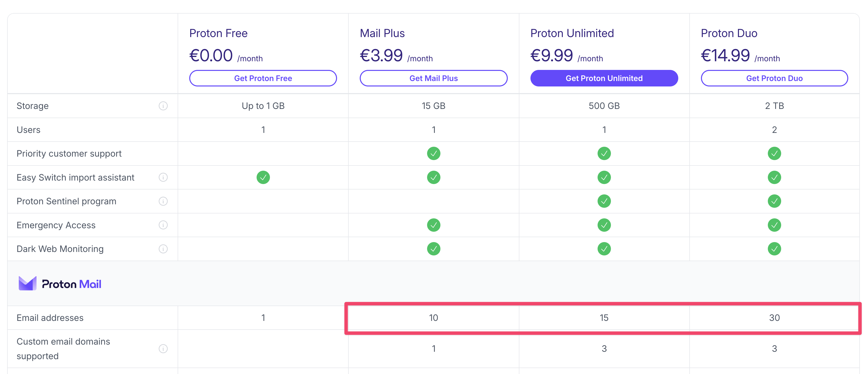Image resolution: width=868 pixels, height=374 pixels.
Task: Click Dark Web Monitoring checkmark under Proton Duo
Action: point(774,249)
